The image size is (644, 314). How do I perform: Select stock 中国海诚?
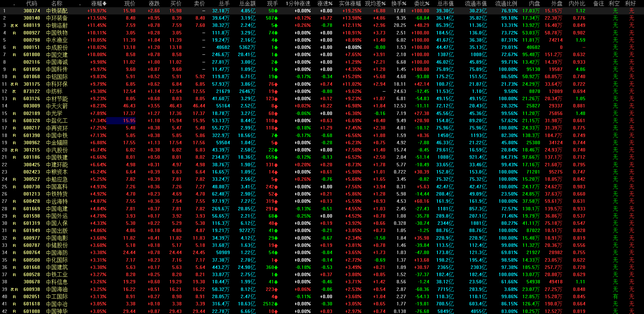pos(57,62)
